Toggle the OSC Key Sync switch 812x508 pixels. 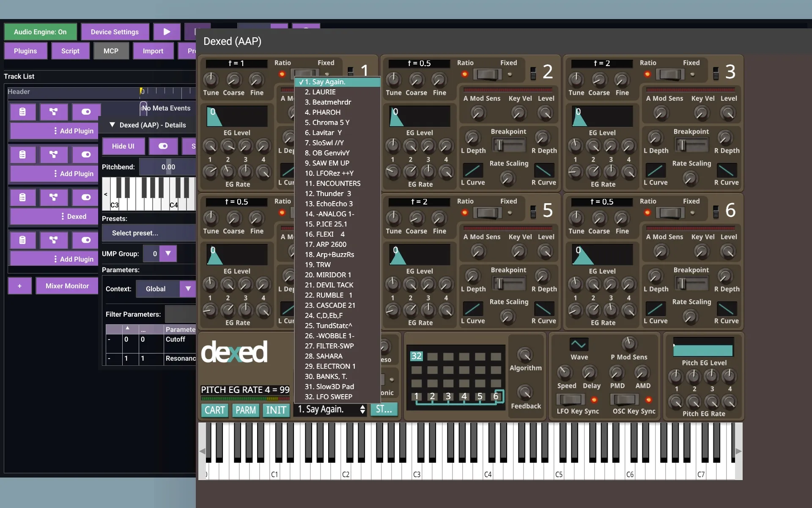click(x=624, y=399)
